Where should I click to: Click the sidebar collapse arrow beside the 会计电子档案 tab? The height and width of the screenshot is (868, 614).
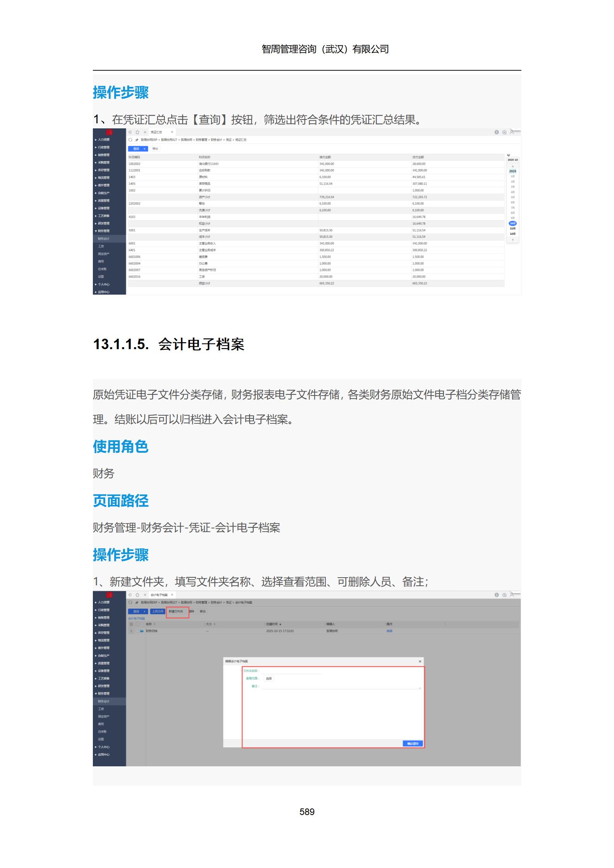click(130, 595)
